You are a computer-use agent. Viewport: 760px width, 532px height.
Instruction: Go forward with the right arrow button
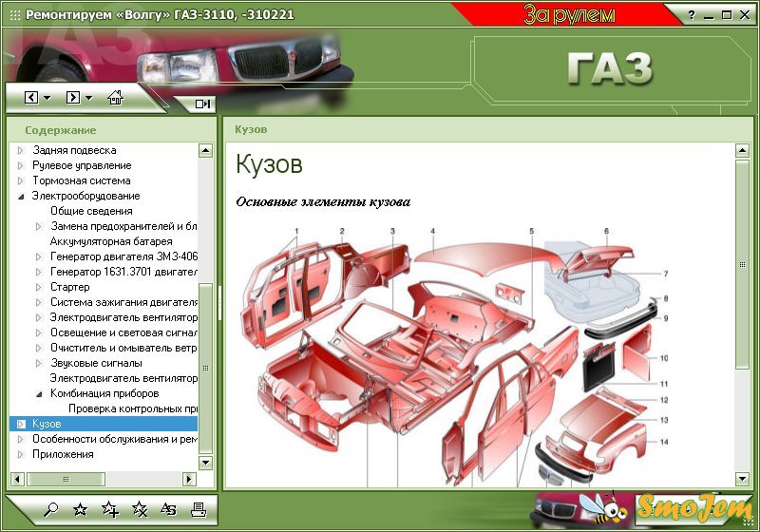tap(73, 98)
